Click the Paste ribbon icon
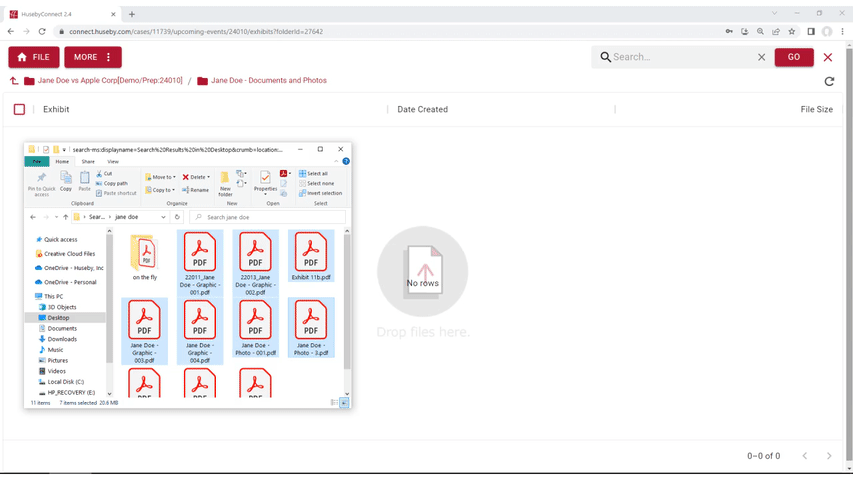 [84, 181]
